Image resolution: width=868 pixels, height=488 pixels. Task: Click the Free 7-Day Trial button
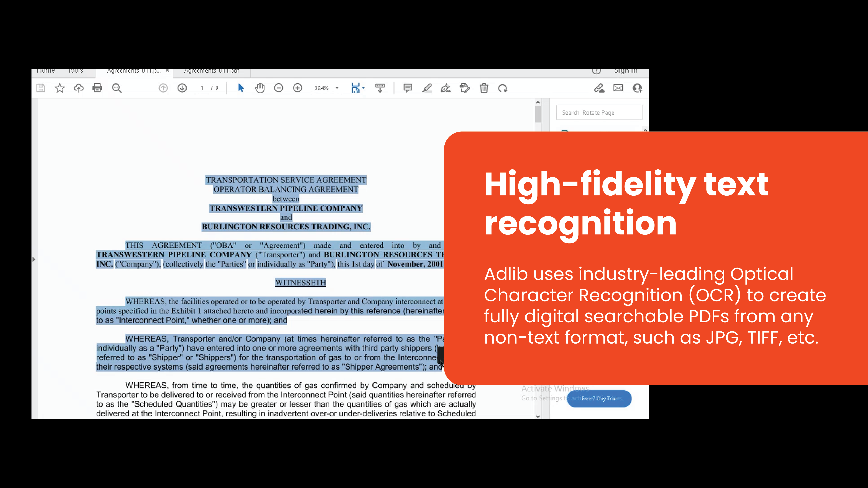(x=599, y=399)
